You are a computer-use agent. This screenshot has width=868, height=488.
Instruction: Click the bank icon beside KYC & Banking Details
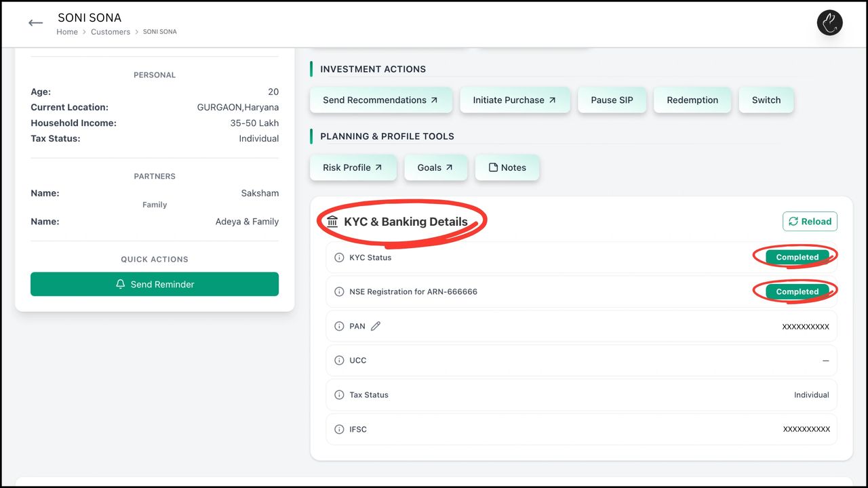point(332,221)
